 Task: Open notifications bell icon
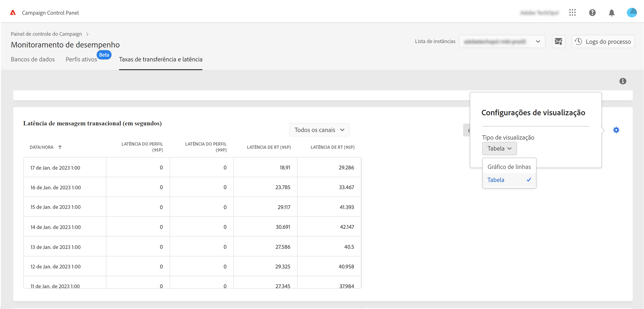point(611,13)
